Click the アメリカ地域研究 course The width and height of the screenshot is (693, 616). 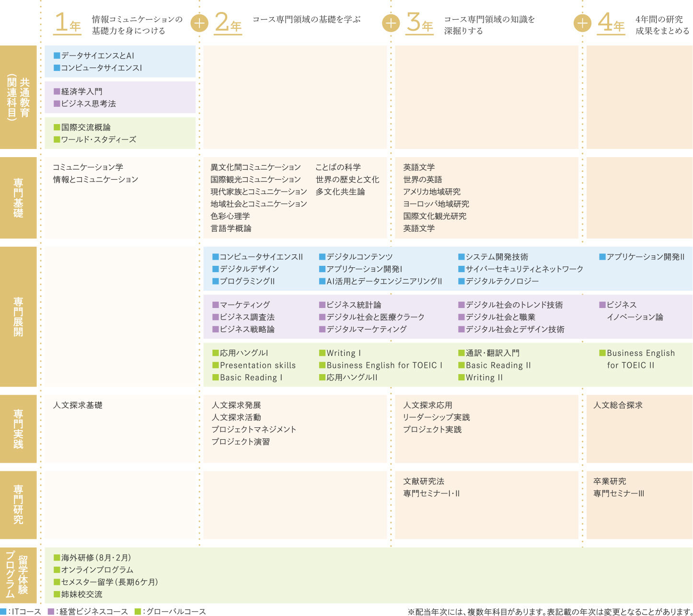[432, 192]
